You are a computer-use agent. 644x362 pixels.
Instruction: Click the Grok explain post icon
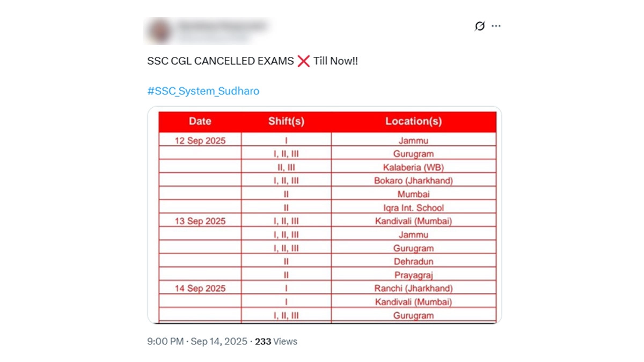(x=480, y=26)
